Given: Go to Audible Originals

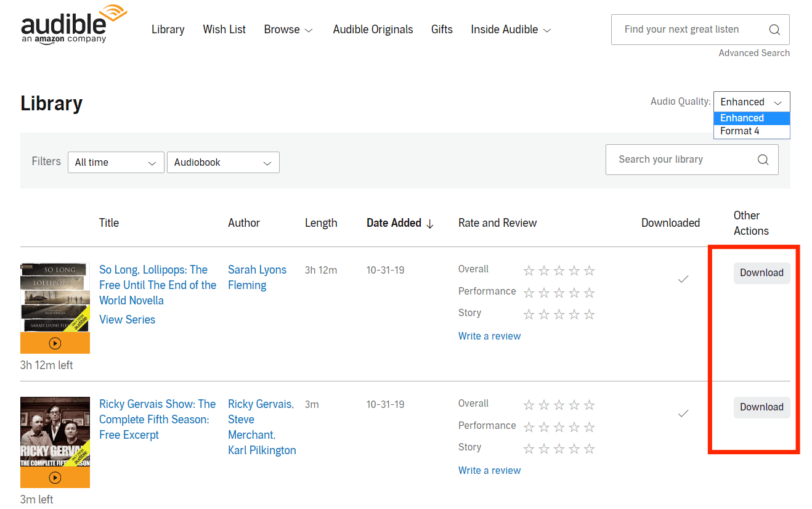Looking at the screenshot, I should [373, 30].
